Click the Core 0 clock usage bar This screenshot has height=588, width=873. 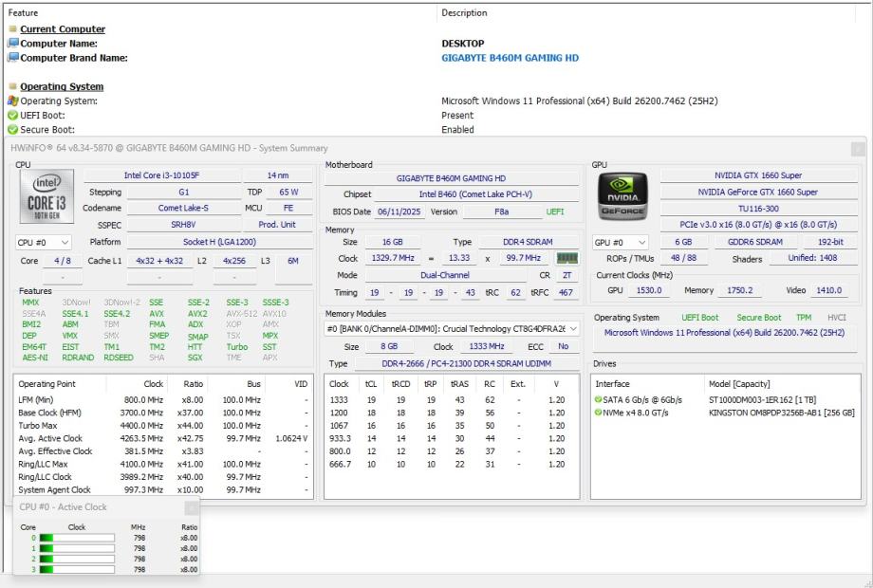77,538
